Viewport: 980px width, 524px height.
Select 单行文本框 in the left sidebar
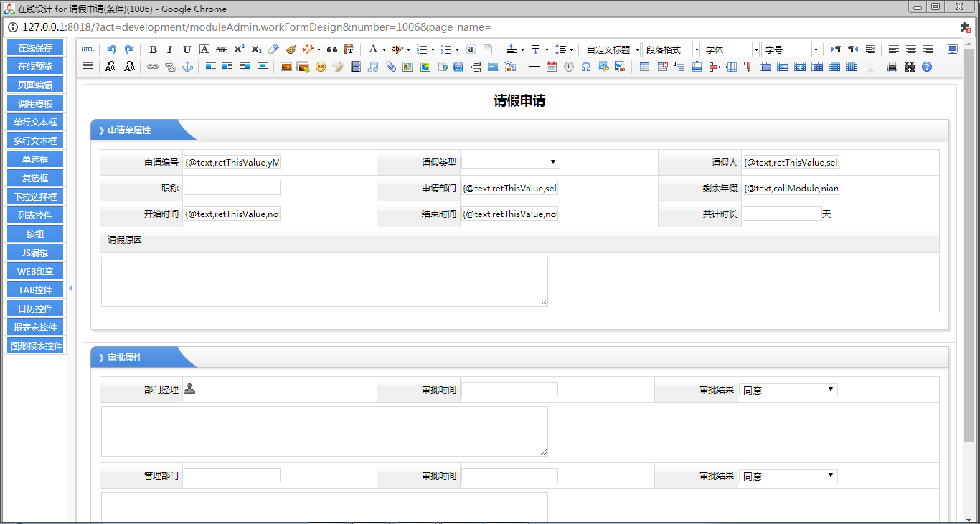pyautogui.click(x=35, y=122)
